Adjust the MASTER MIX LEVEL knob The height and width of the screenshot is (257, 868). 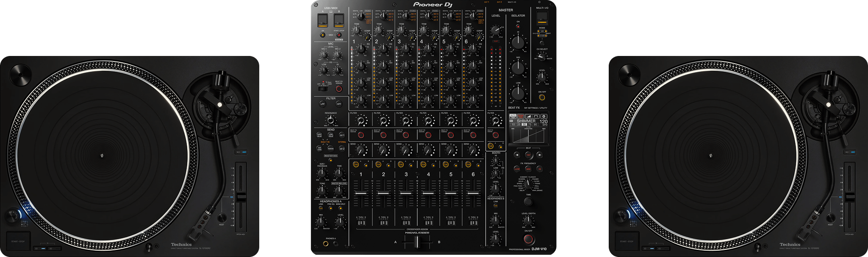click(x=339, y=191)
